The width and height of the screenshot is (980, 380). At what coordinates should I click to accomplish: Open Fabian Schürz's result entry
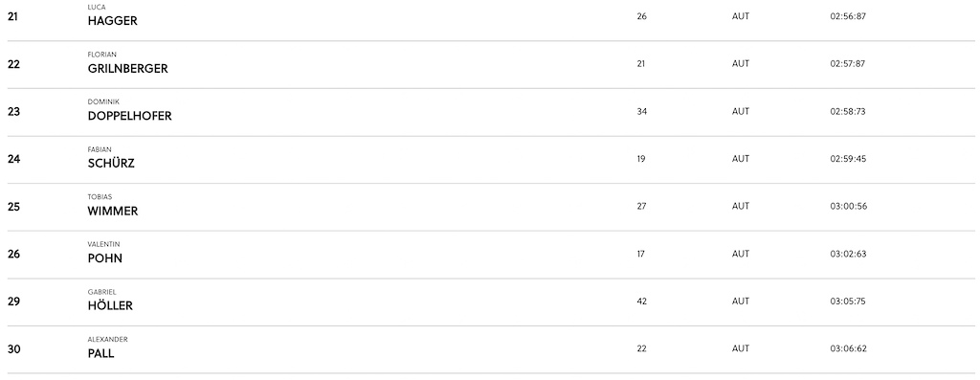pos(491,160)
